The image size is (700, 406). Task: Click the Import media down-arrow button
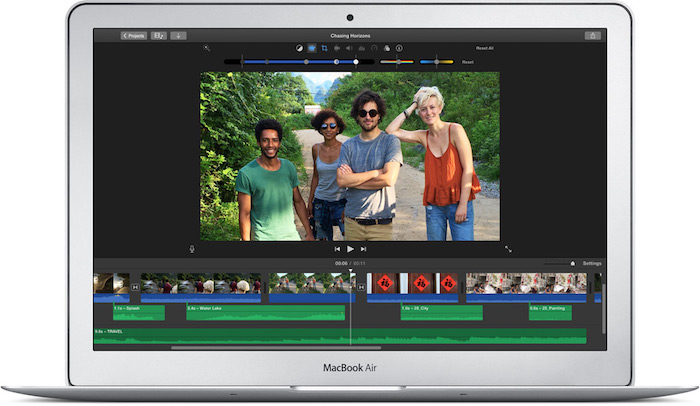tap(179, 36)
